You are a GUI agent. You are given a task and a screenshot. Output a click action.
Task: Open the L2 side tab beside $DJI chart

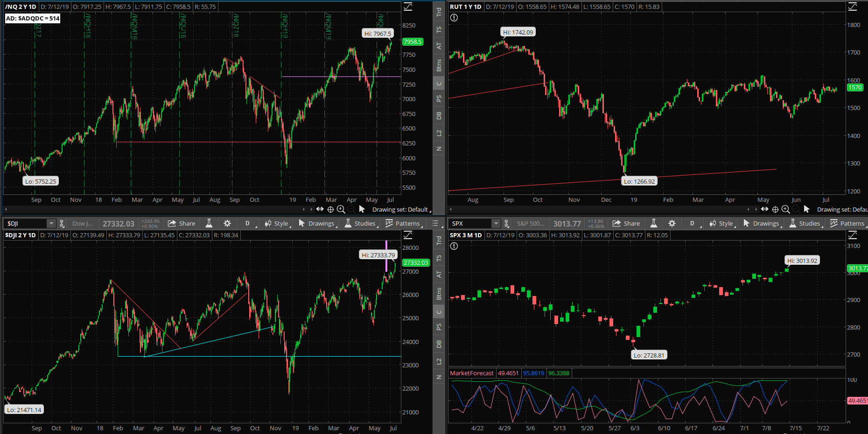click(439, 361)
